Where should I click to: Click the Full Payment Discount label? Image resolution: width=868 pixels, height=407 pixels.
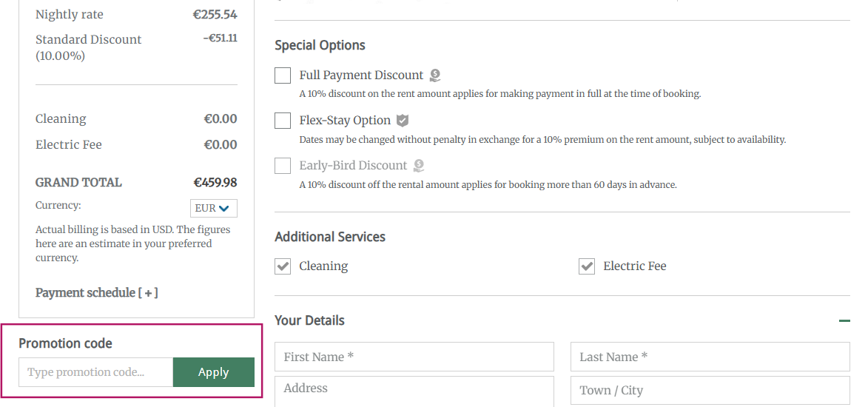point(361,75)
